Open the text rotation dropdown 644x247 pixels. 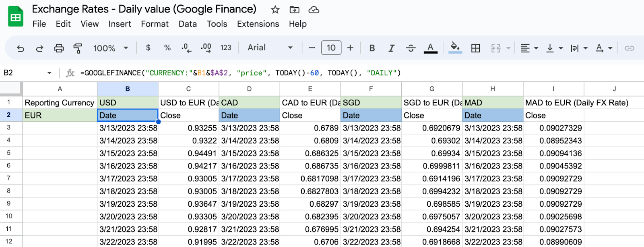click(x=604, y=48)
